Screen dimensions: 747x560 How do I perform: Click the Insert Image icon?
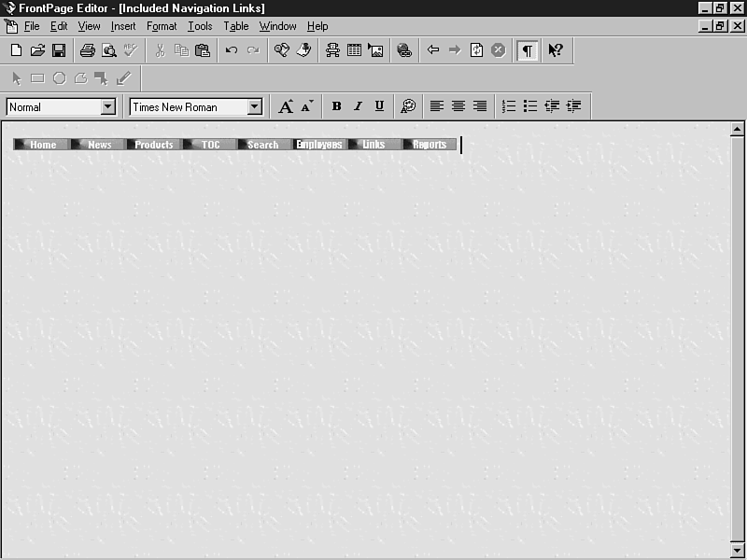click(x=375, y=50)
